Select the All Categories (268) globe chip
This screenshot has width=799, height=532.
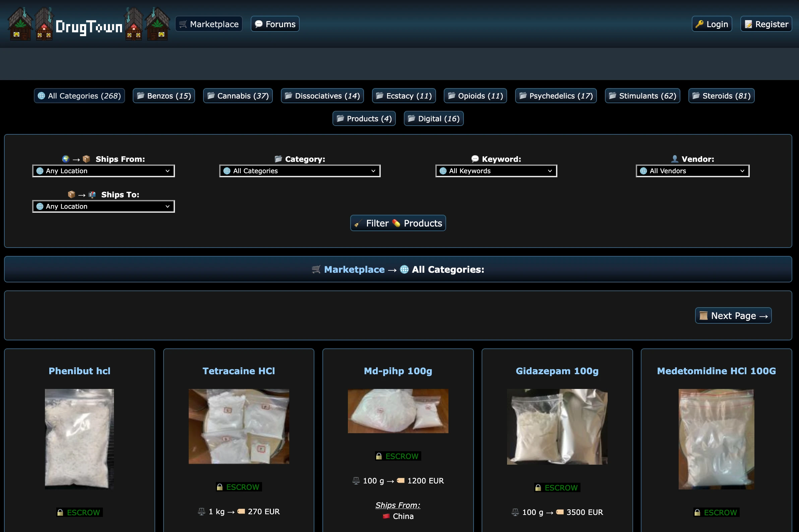[x=79, y=96]
